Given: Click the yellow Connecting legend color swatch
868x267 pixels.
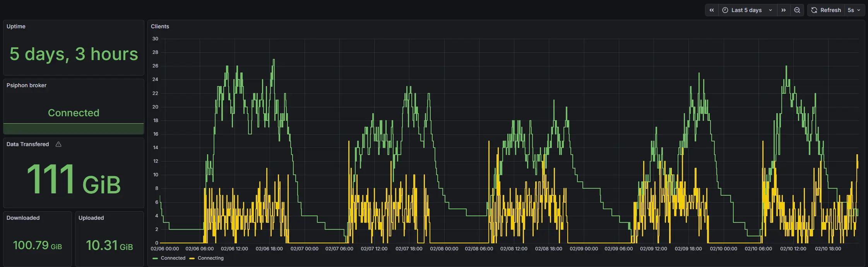Looking at the screenshot, I should [x=192, y=258].
